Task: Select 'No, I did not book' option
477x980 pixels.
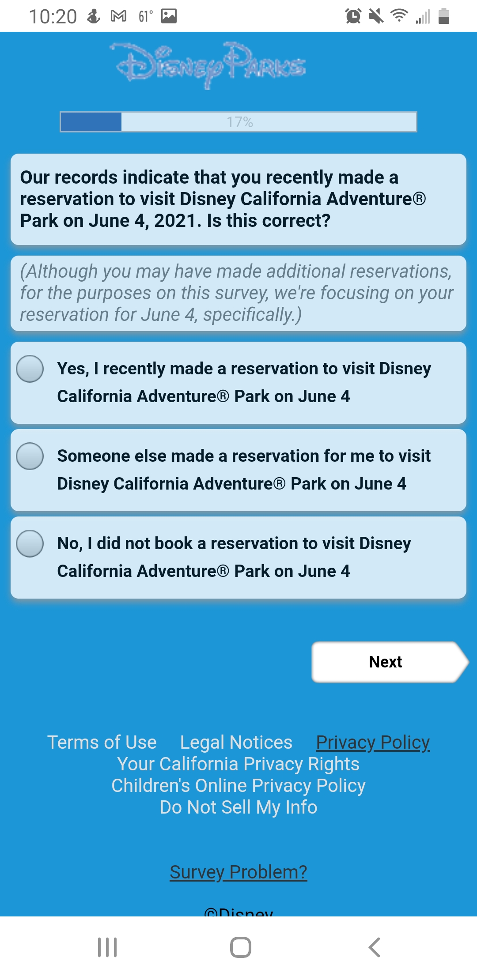Action: point(238,558)
